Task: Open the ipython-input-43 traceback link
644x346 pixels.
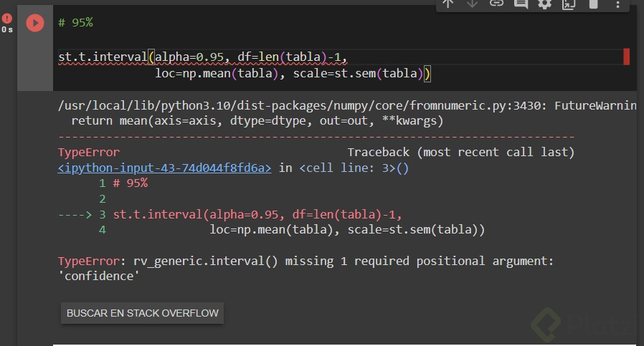Action: coord(165,168)
